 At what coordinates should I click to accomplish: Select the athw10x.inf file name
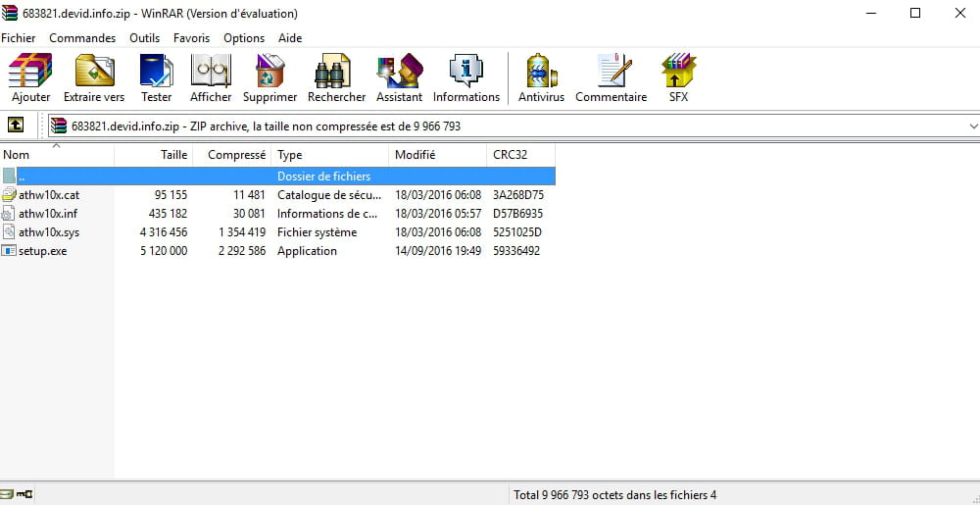click(48, 214)
